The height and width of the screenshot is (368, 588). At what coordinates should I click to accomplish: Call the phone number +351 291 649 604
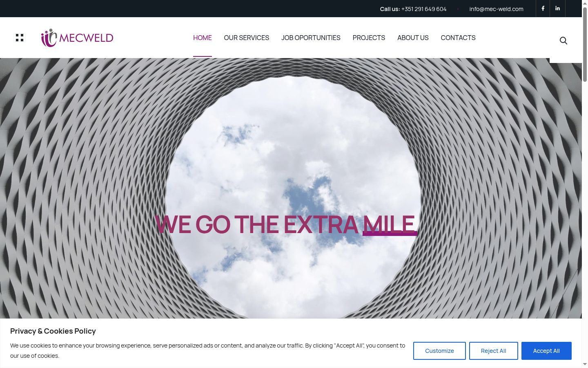coord(424,9)
